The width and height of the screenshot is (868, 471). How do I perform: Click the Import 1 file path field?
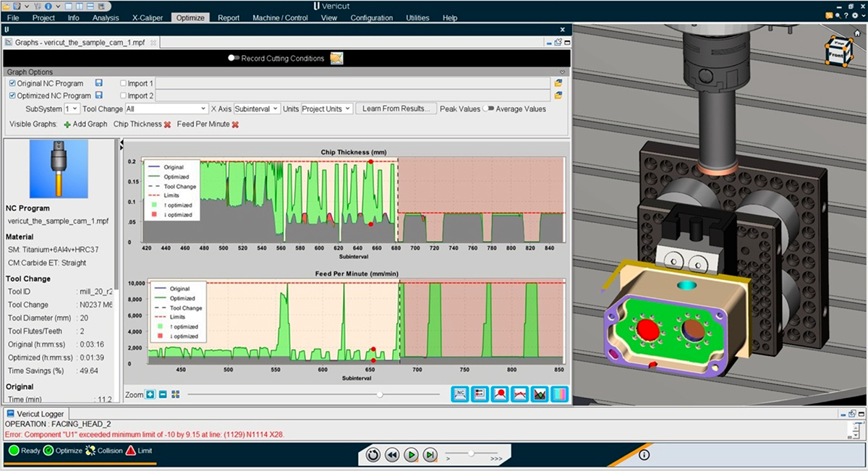click(x=353, y=83)
